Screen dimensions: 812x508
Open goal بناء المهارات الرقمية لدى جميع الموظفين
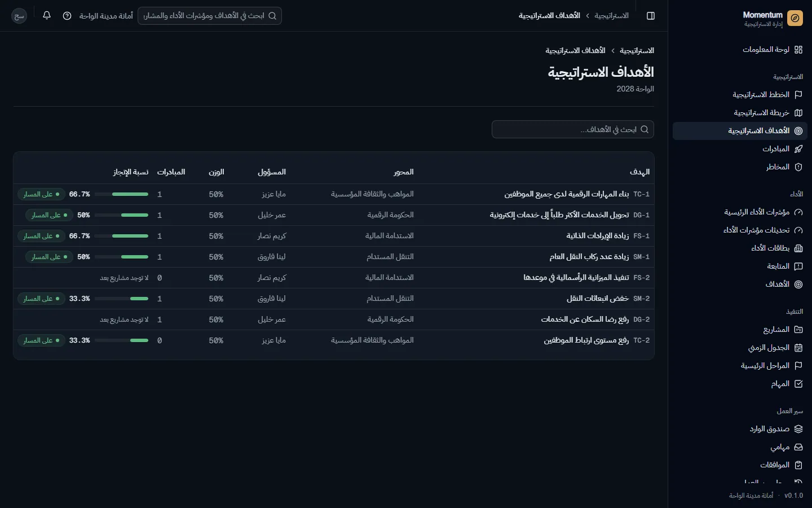(567, 194)
